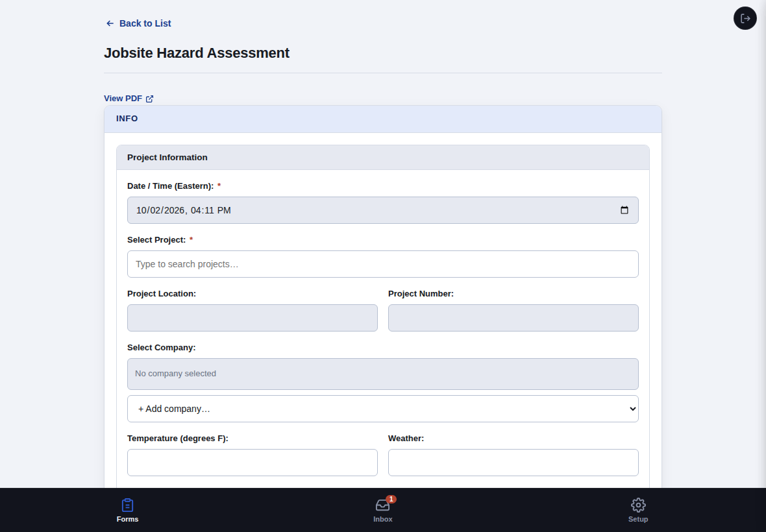Click the back arrow icon

pos(110,23)
